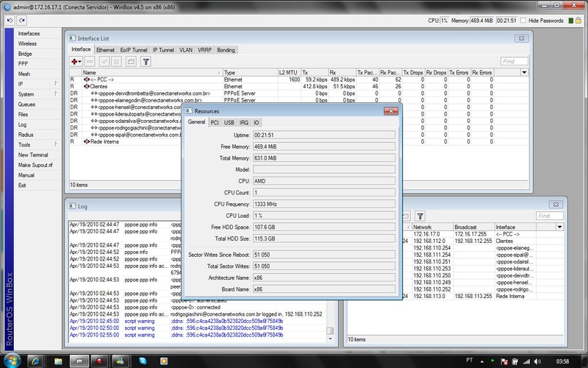588x368 pixels.
Task: Sort by the Type column header
Action: (x=250, y=72)
